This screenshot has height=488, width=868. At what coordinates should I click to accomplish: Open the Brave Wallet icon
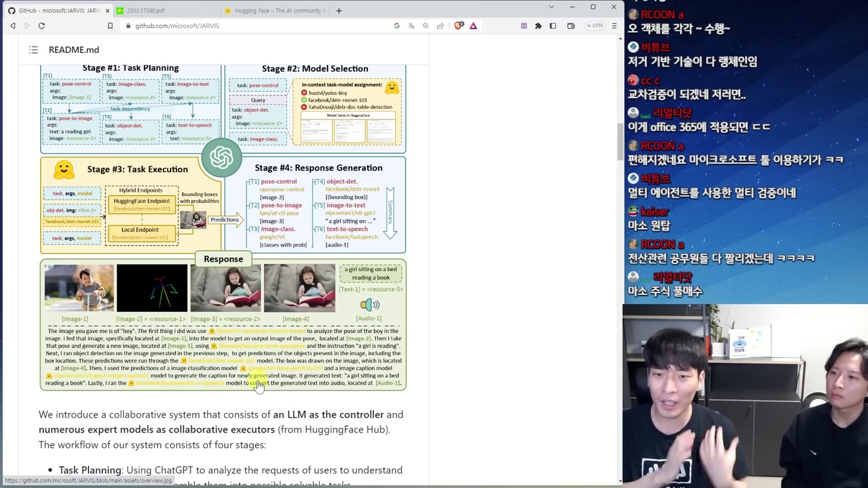click(571, 26)
